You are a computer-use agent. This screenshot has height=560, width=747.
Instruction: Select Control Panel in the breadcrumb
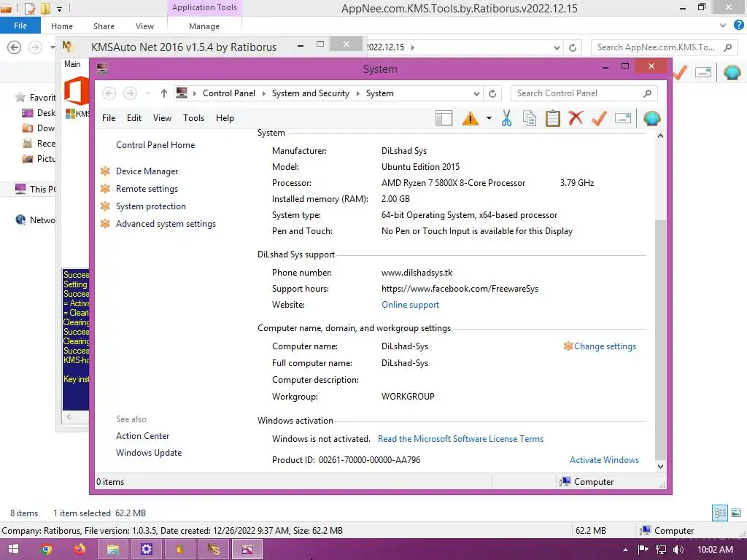[229, 93]
